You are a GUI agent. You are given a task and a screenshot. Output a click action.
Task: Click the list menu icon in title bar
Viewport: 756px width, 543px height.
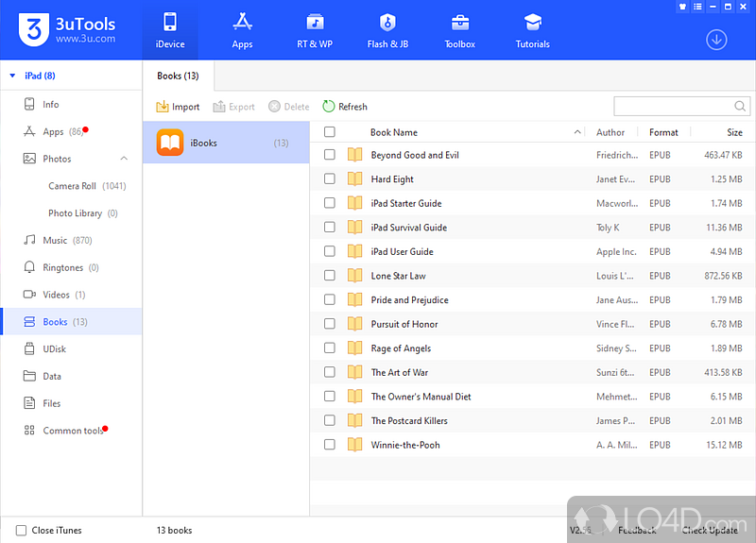pyautogui.click(x=697, y=7)
